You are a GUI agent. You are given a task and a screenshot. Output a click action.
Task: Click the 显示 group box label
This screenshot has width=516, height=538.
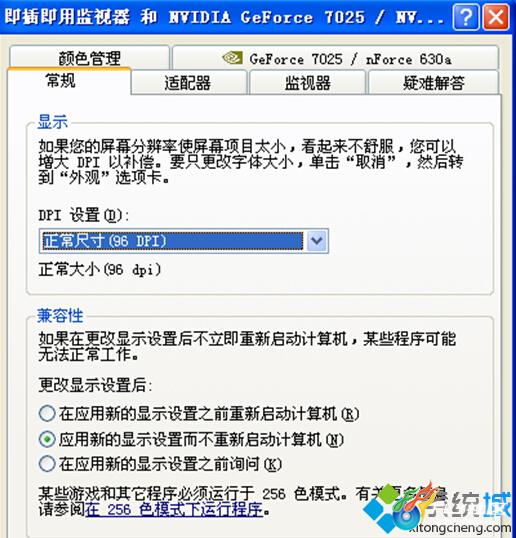point(52,121)
